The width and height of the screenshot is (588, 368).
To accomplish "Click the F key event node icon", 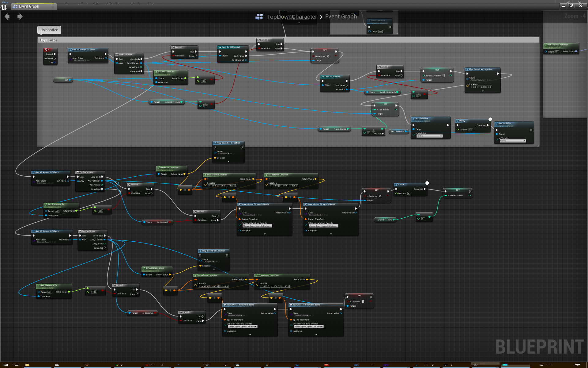I will pos(46,50).
